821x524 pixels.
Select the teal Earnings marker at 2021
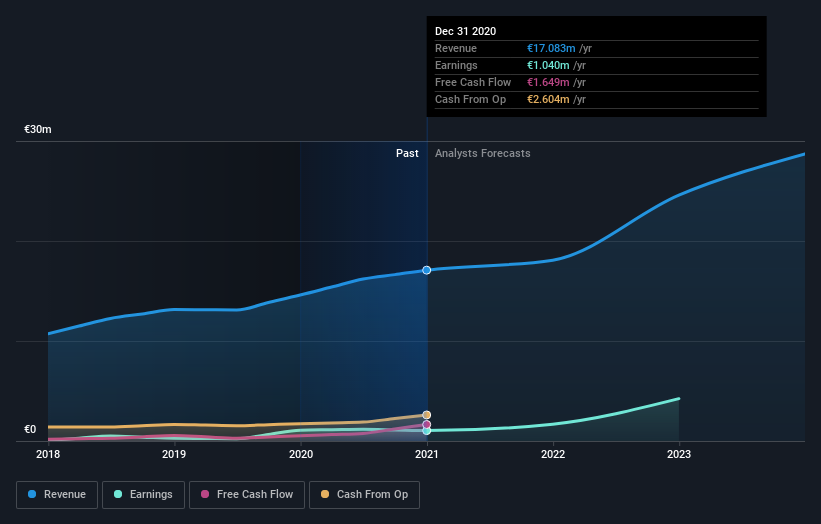427,431
